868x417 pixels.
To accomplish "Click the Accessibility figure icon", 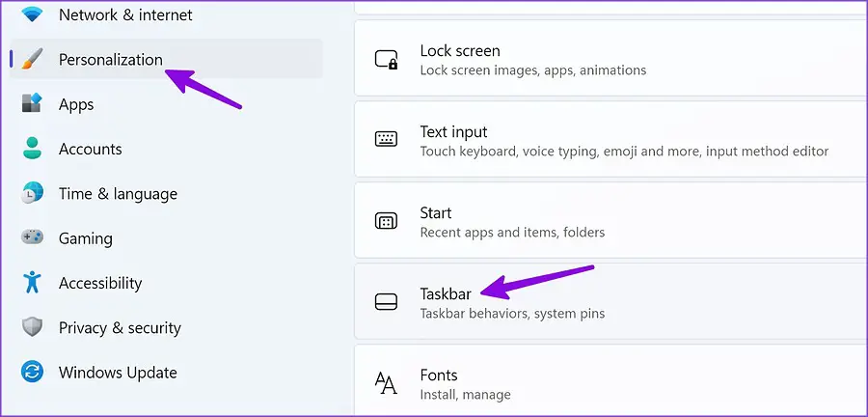I will 32,283.
